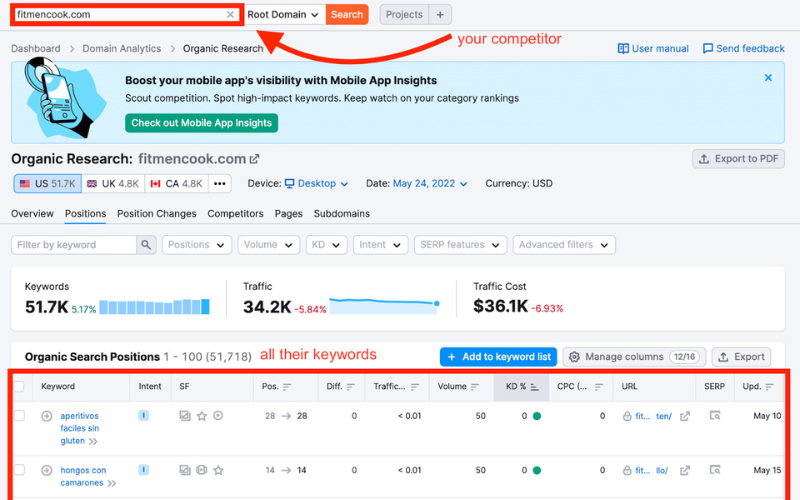Click video carousel icon in hongos con camarones row

(x=202, y=470)
